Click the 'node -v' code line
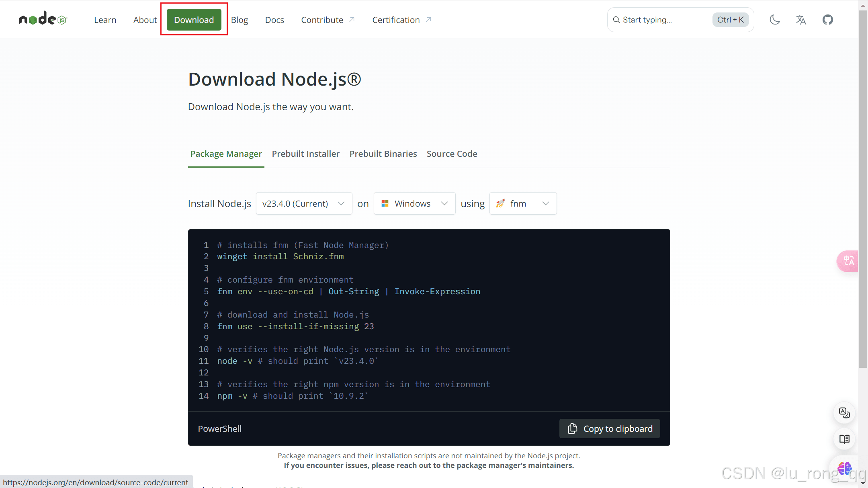The width and height of the screenshot is (868, 488). click(x=297, y=361)
